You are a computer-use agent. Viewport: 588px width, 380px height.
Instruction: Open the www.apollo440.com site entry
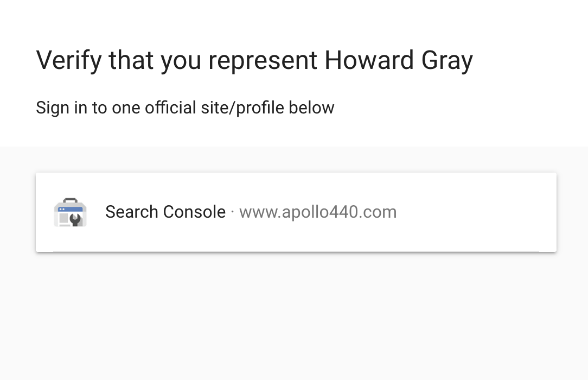[318, 212]
